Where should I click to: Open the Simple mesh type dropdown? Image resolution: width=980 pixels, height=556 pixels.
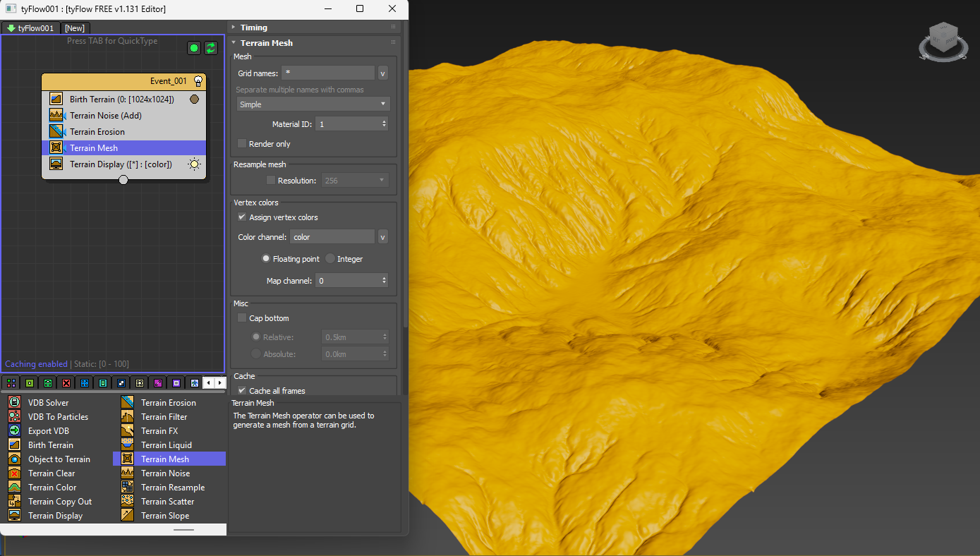tap(313, 104)
